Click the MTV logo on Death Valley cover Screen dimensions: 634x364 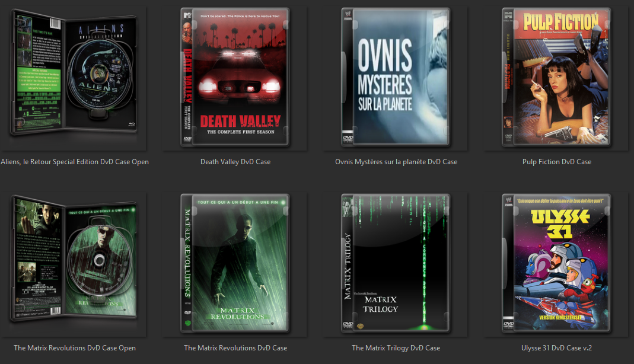coord(186,14)
